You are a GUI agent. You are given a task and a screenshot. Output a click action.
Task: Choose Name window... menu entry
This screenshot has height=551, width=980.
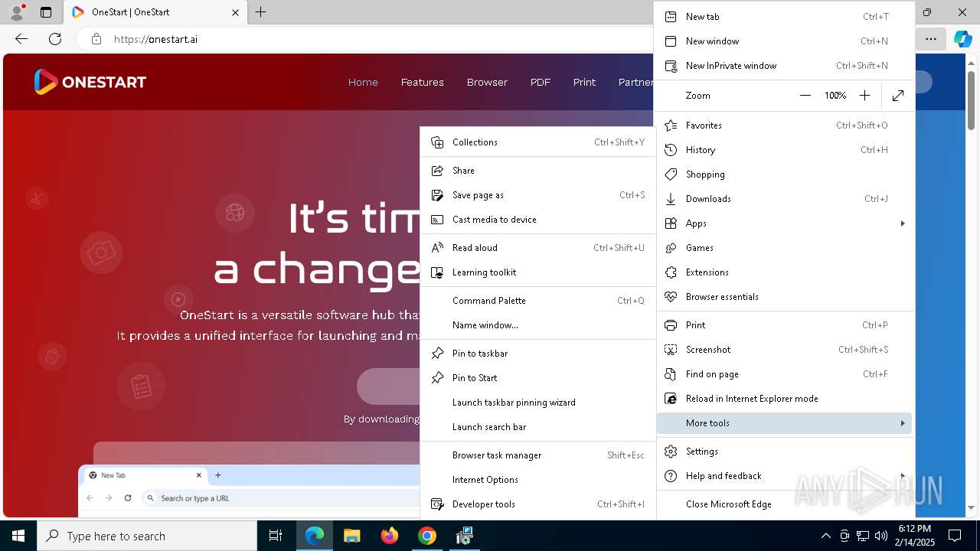[537, 325]
